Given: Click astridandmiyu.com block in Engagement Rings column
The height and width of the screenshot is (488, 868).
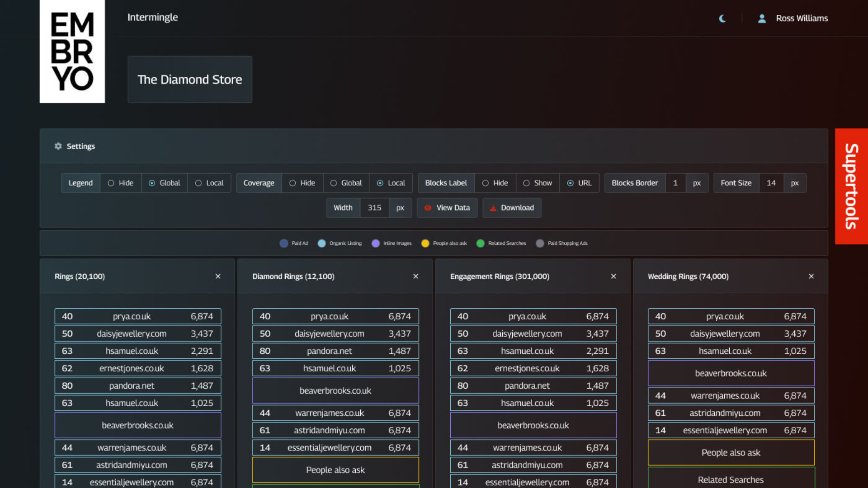Looking at the screenshot, I should [x=533, y=465].
